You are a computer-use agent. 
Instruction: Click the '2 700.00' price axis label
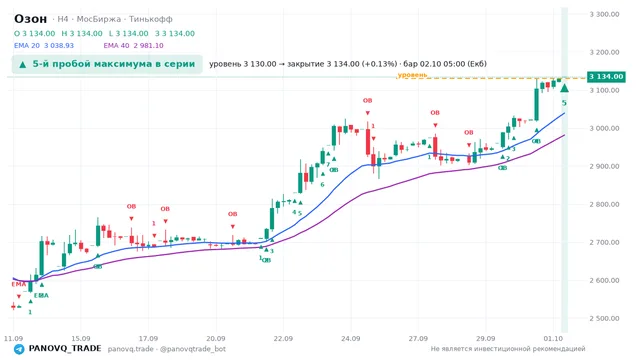[604, 242]
